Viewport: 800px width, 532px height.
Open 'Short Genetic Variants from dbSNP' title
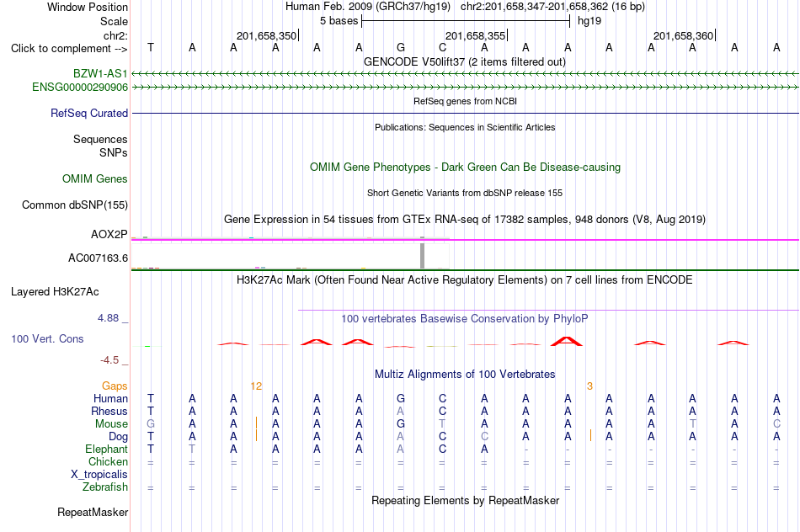[465, 194]
